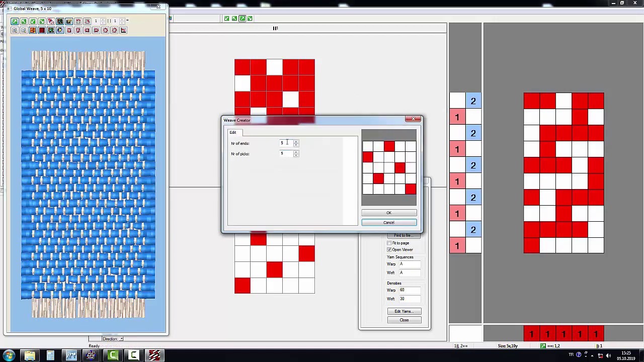Click the fabric simulation preview in Global Weave
The height and width of the screenshot is (362, 644).
(x=88, y=185)
